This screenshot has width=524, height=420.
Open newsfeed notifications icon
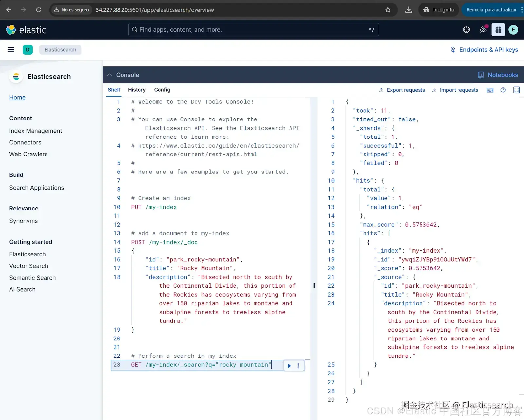(x=483, y=30)
